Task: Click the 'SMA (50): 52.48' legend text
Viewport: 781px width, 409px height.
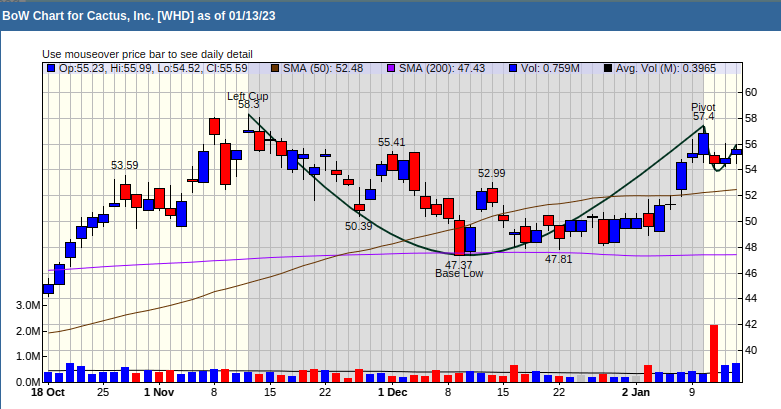Action: coord(323,68)
